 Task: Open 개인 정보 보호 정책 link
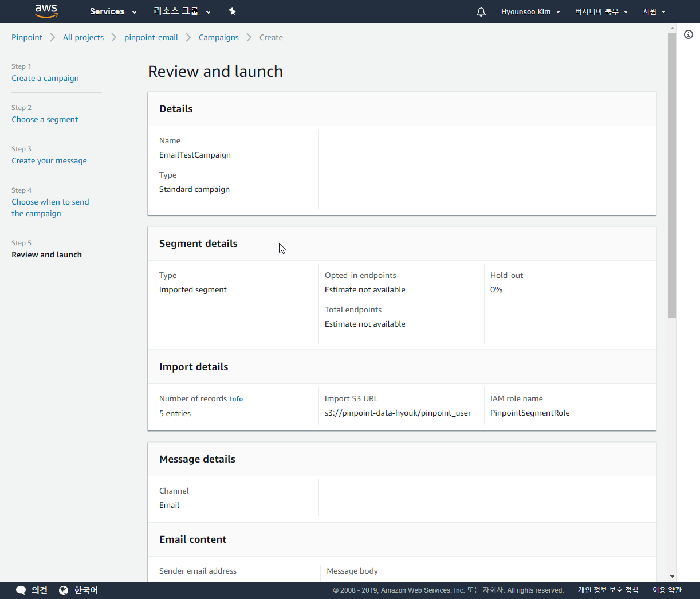tap(608, 590)
